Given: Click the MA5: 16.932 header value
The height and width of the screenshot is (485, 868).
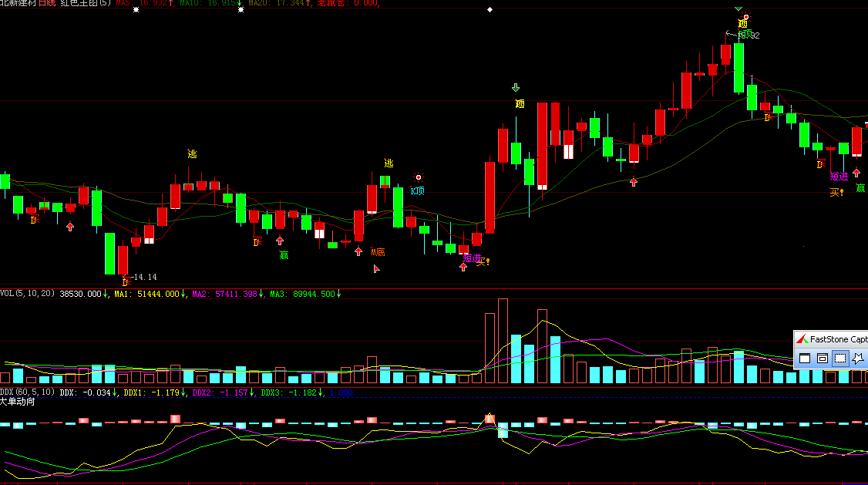Looking at the screenshot, I should 141,3.
